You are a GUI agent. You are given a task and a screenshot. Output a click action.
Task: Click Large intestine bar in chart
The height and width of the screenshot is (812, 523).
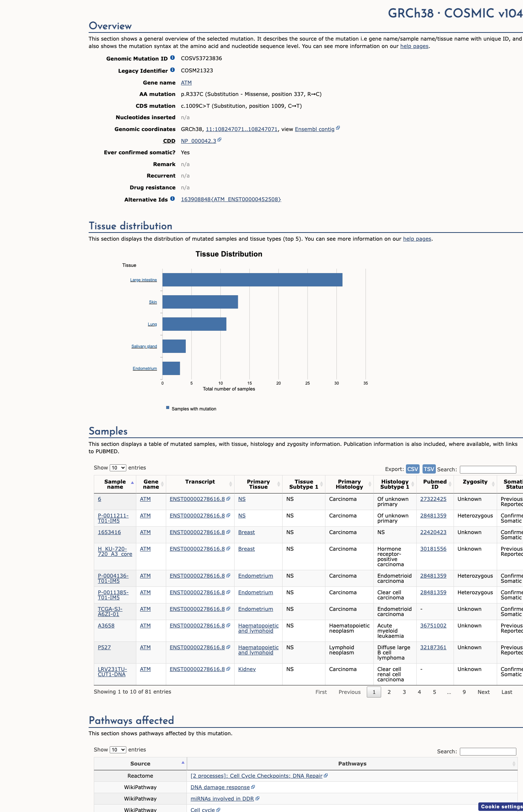point(252,280)
